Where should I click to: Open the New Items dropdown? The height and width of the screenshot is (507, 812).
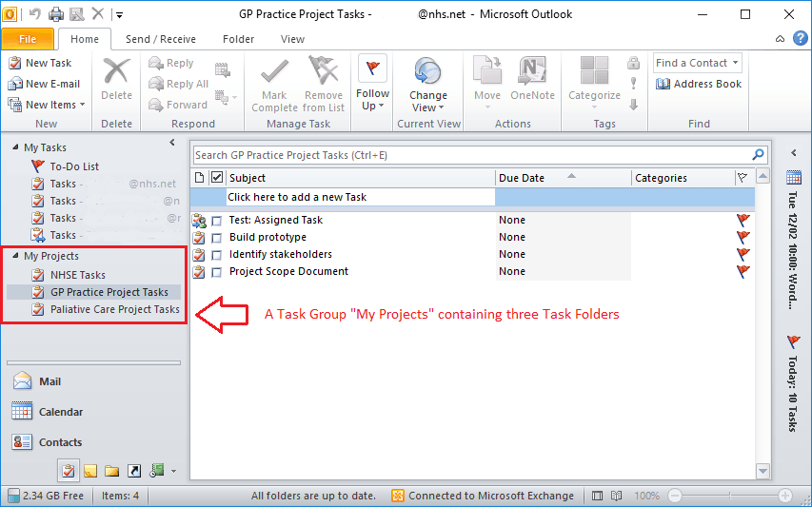point(47,105)
